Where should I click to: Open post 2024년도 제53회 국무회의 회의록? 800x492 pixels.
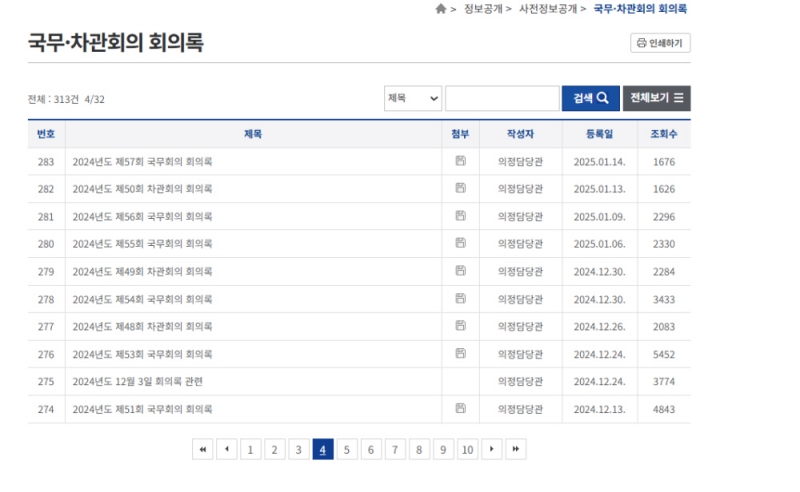(142, 354)
